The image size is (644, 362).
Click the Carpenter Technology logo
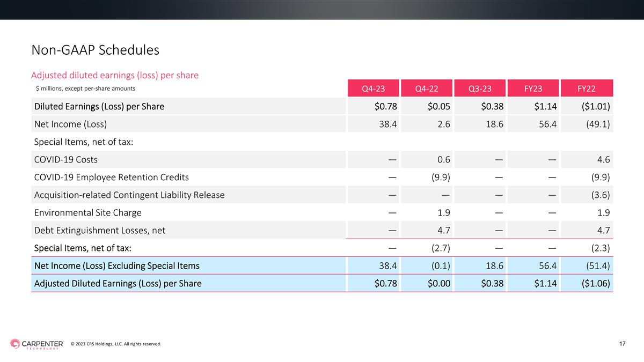[x=37, y=344]
